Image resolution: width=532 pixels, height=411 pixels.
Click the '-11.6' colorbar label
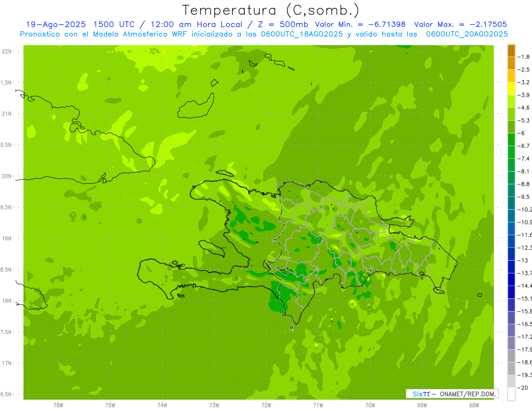point(525,235)
